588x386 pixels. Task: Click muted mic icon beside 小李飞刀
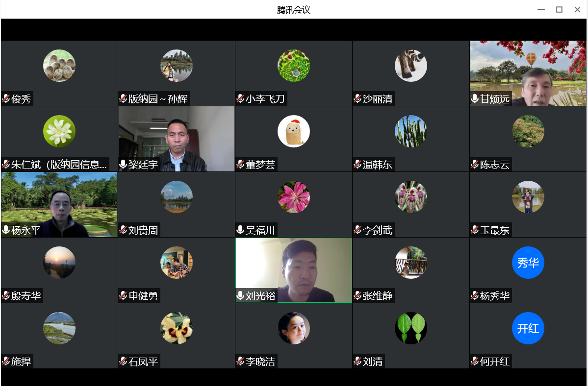click(x=240, y=99)
